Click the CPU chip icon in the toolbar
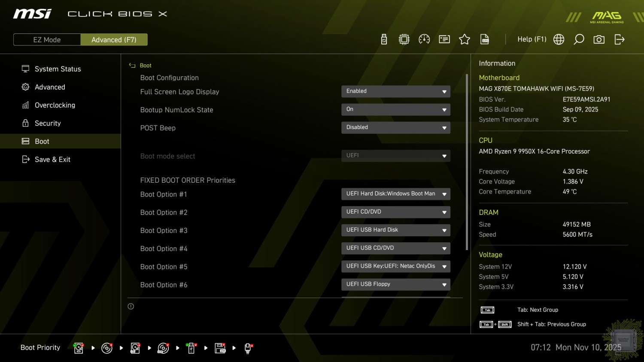This screenshot has height=362, width=644. click(x=404, y=39)
